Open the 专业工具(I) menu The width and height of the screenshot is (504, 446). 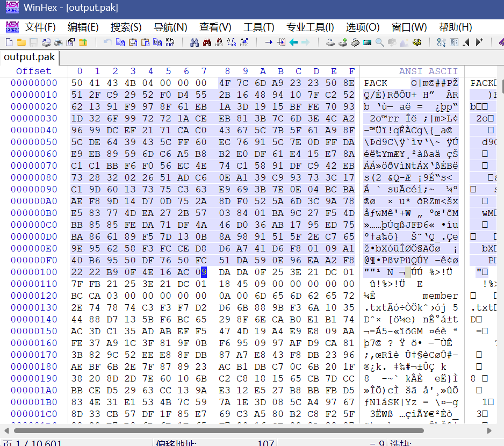[310, 27]
